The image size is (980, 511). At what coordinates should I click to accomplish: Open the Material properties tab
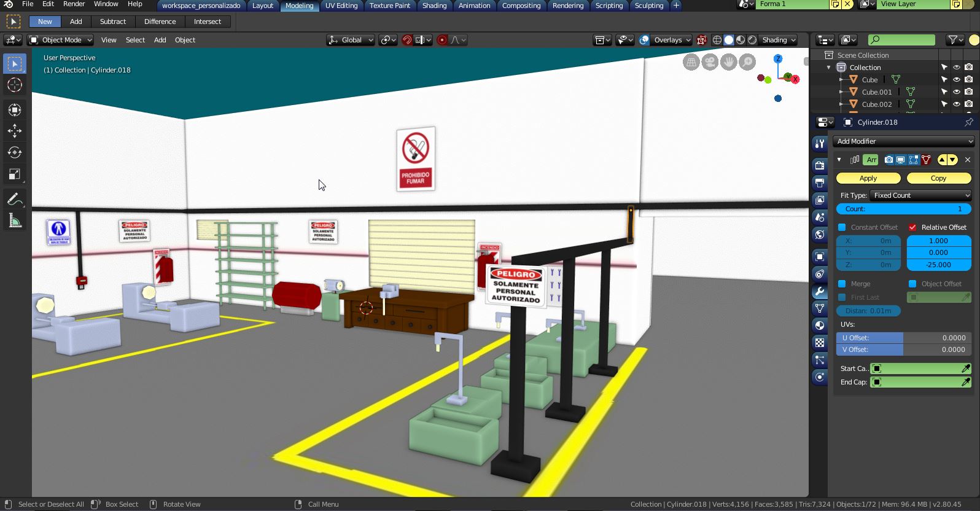coord(820,326)
